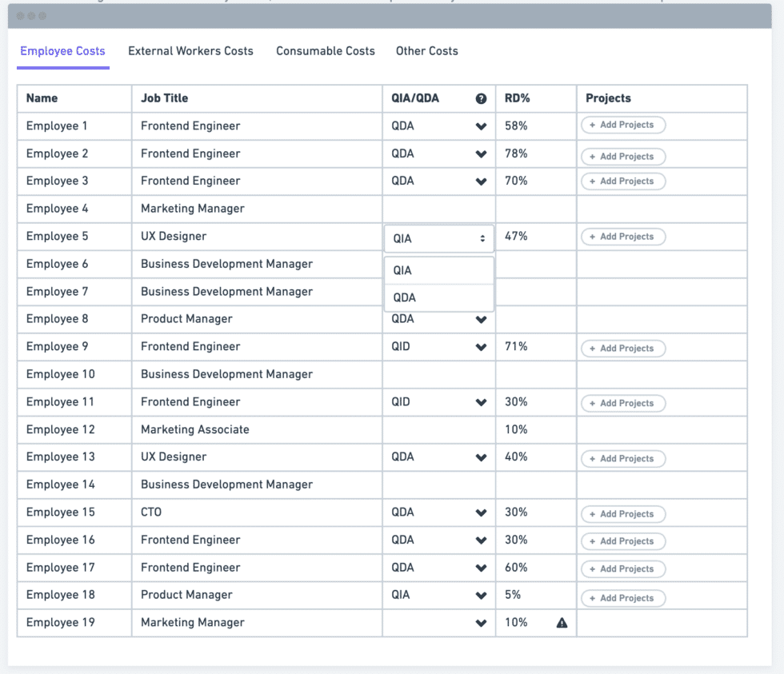Open QIA/QDA dropdown for Employee 3
Screen dimensions: 784x674
tap(481, 181)
